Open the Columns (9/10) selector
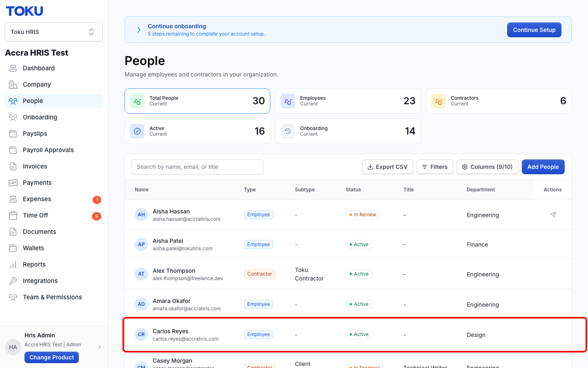 [488, 167]
